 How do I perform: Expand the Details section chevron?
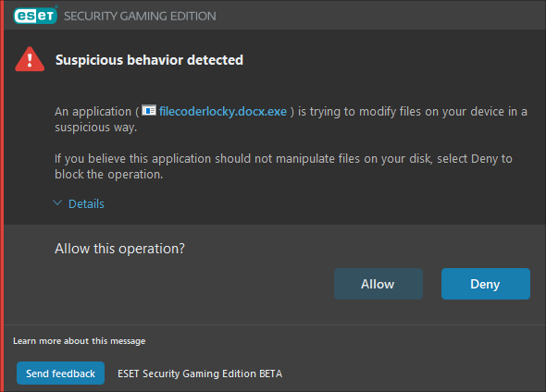[x=57, y=202]
